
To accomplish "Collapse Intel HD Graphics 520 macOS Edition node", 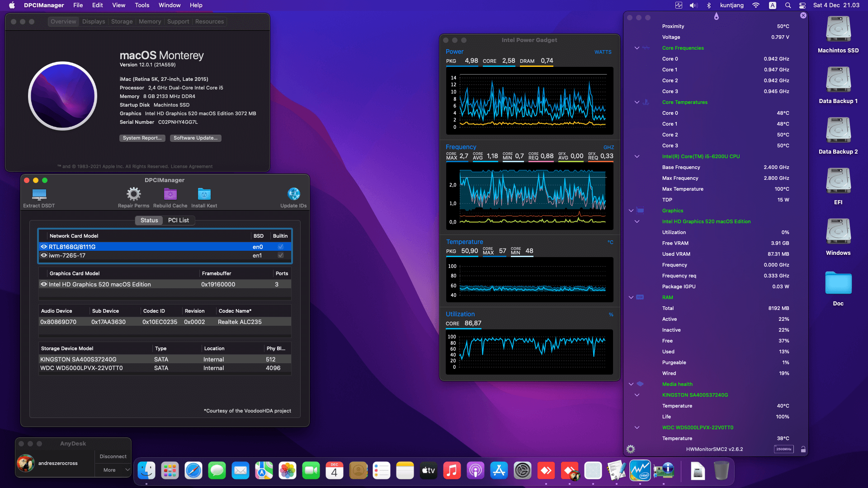I will coord(637,221).
